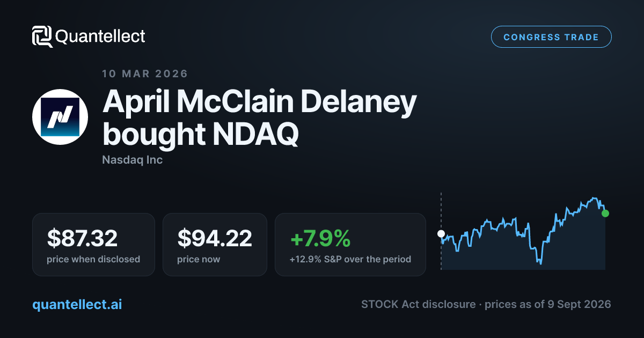The height and width of the screenshot is (338, 644).
Task: Click the white start-point marker on chart
Action: click(441, 234)
